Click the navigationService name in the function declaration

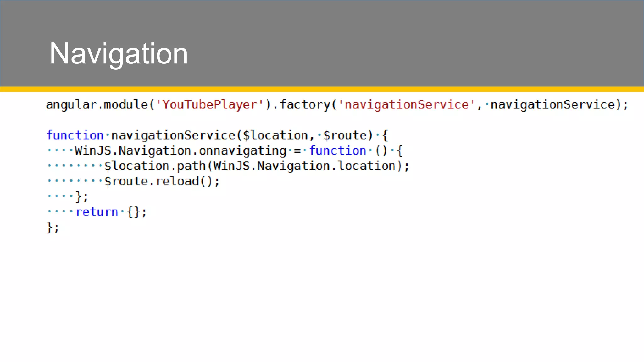173,135
